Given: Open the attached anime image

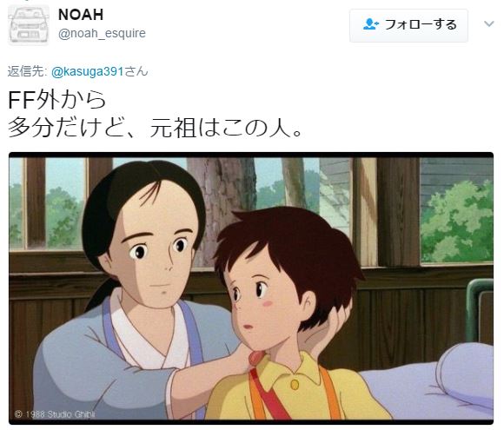Looking at the screenshot, I should coord(251,288).
